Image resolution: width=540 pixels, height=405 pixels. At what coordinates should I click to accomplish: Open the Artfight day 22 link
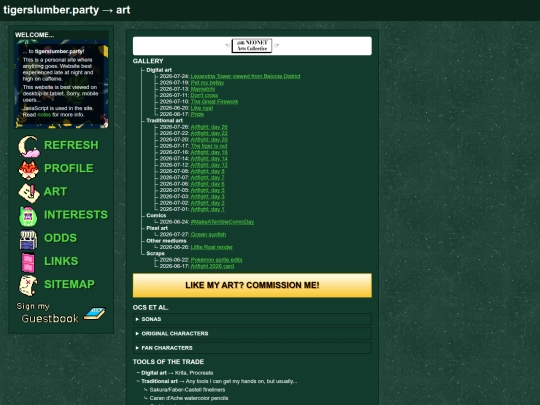(209, 133)
